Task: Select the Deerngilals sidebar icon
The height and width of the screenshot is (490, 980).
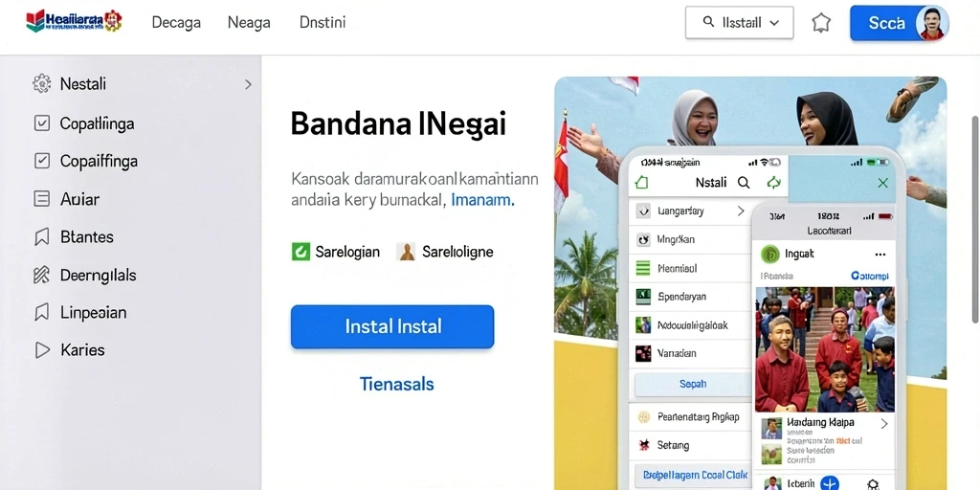Action: [41, 275]
